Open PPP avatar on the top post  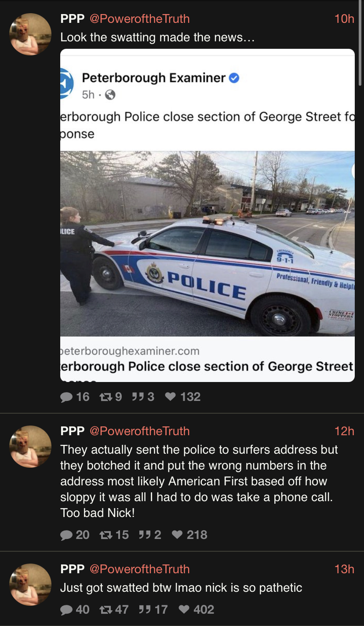pyautogui.click(x=30, y=34)
